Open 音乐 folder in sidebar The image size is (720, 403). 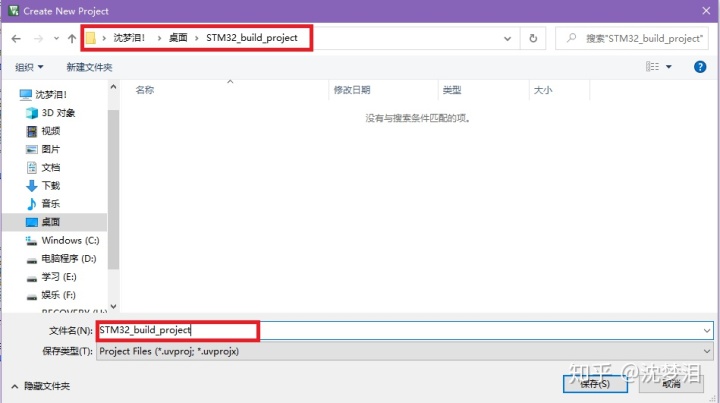(x=43, y=204)
